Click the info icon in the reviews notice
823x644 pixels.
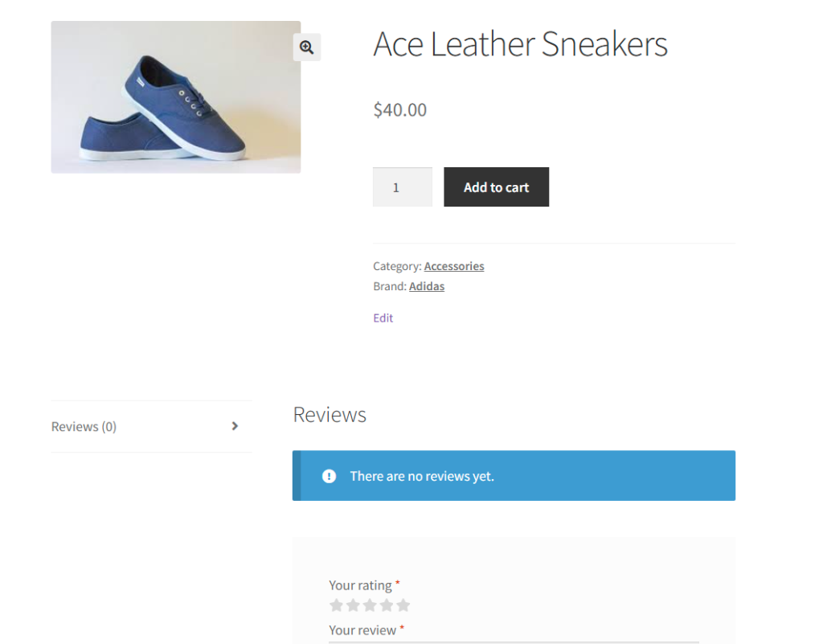pos(329,476)
